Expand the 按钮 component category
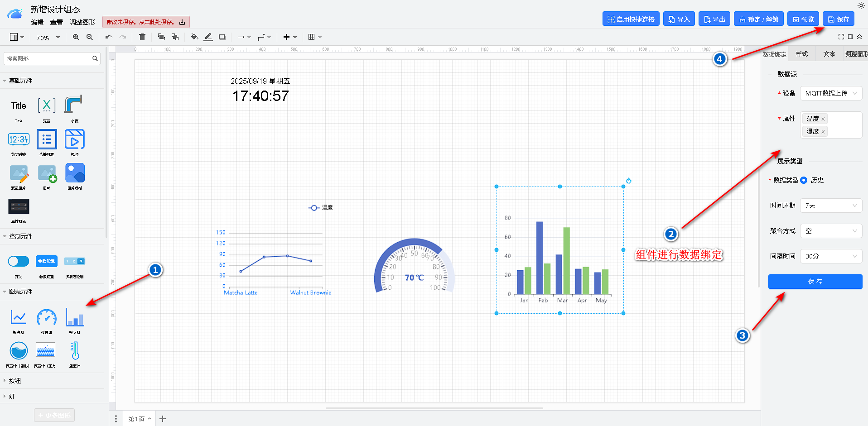Screen dimensions: 868x426 click(15, 381)
